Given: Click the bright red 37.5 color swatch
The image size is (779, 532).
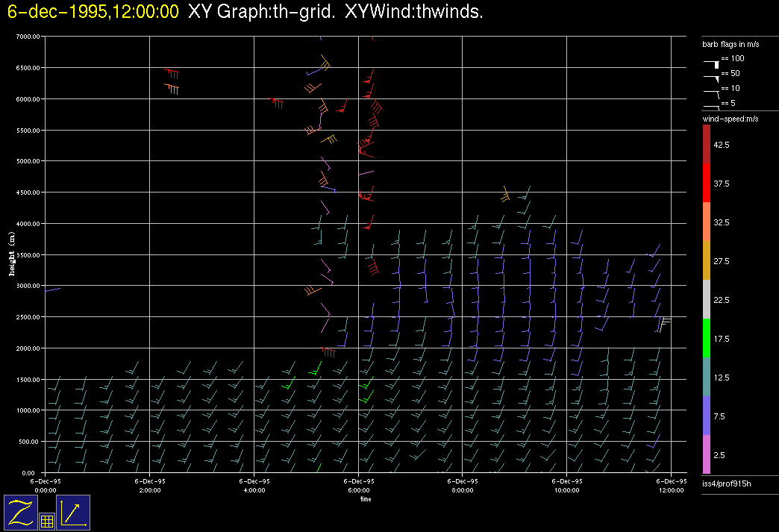Looking at the screenshot, I should point(707,183).
